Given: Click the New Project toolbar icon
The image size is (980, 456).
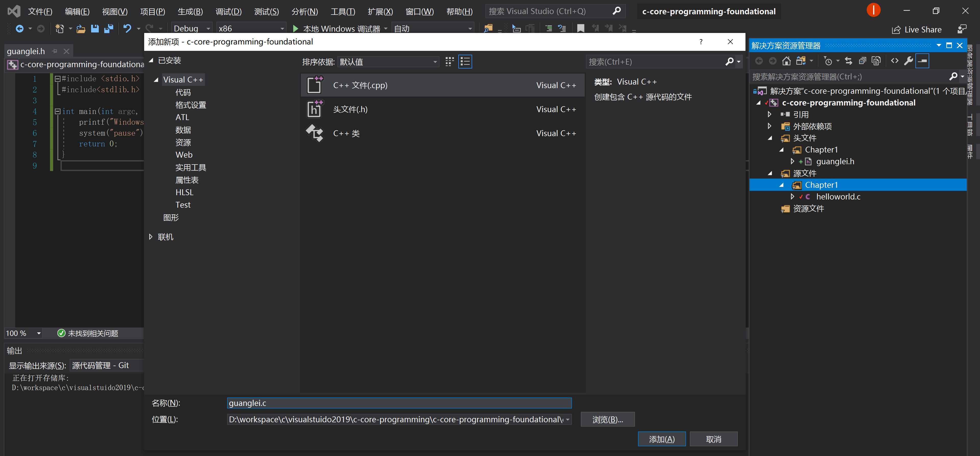Looking at the screenshot, I should 59,29.
